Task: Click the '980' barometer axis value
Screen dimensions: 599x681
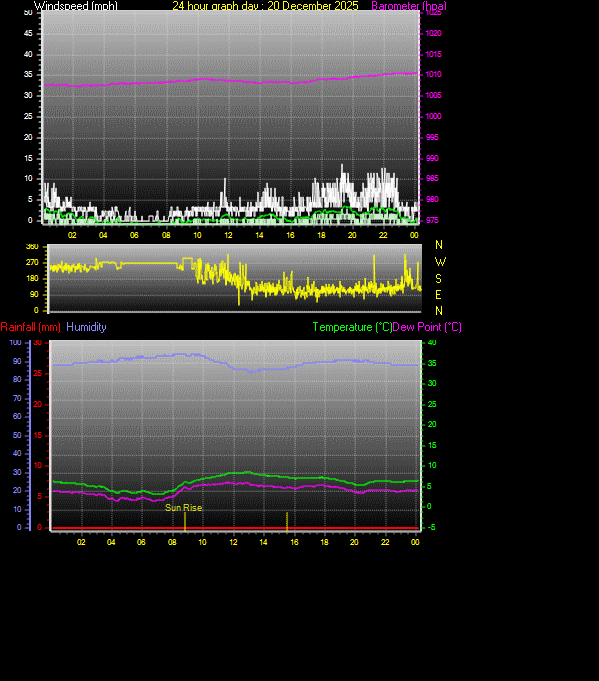Action: pos(432,199)
